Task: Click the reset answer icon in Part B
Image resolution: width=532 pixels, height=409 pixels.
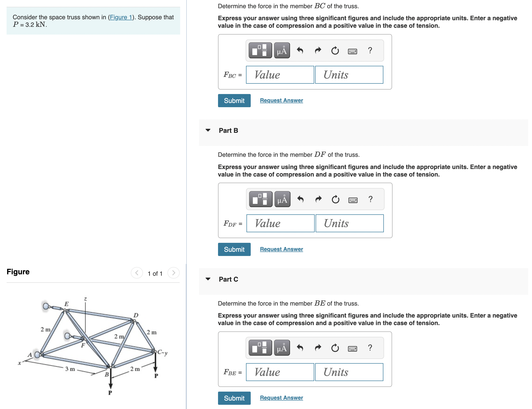Action: pyautogui.click(x=335, y=199)
